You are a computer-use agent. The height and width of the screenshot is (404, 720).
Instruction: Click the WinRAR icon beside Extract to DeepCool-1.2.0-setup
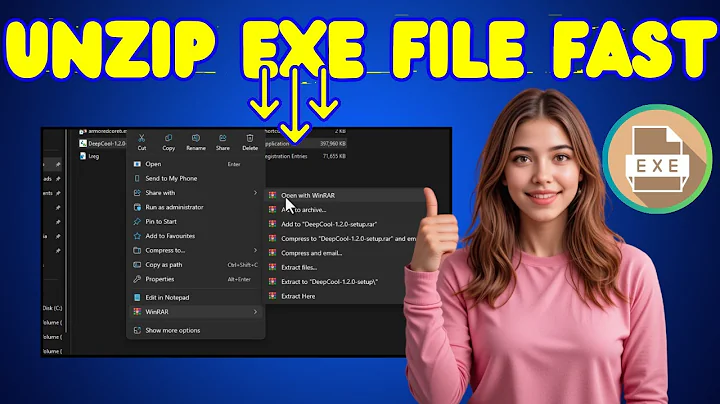pyautogui.click(x=272, y=281)
